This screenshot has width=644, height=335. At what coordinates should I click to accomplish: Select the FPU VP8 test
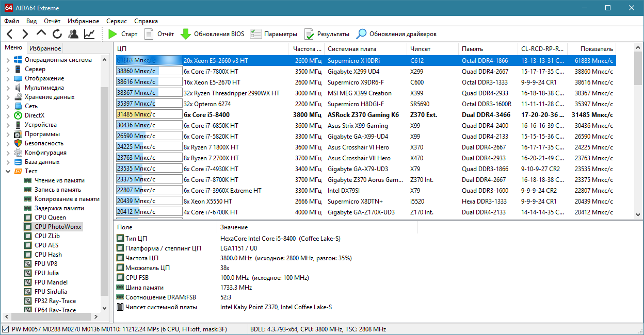tap(46, 264)
